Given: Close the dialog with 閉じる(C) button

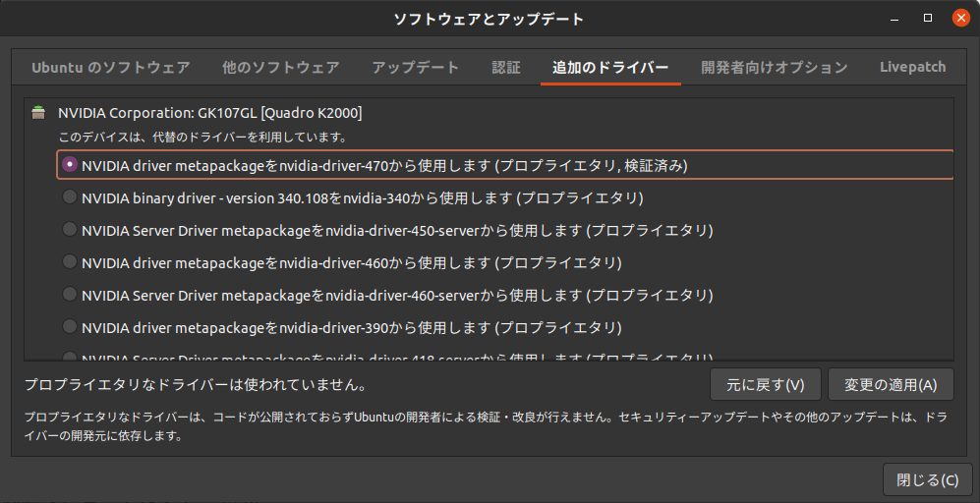Looking at the screenshot, I should tap(928, 479).
